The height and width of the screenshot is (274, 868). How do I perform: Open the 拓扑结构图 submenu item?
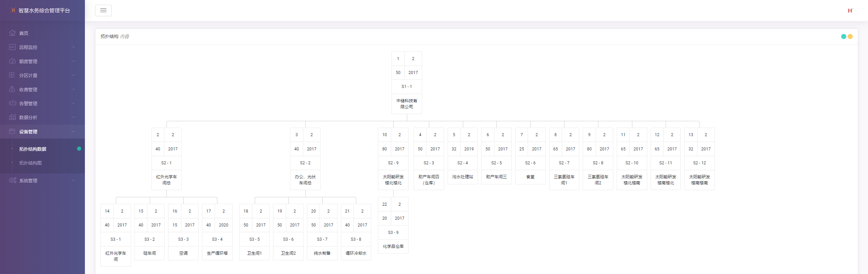tap(31, 163)
